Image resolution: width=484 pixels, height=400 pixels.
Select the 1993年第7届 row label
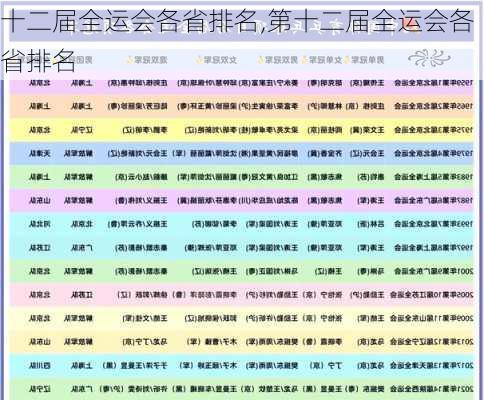click(x=433, y=224)
